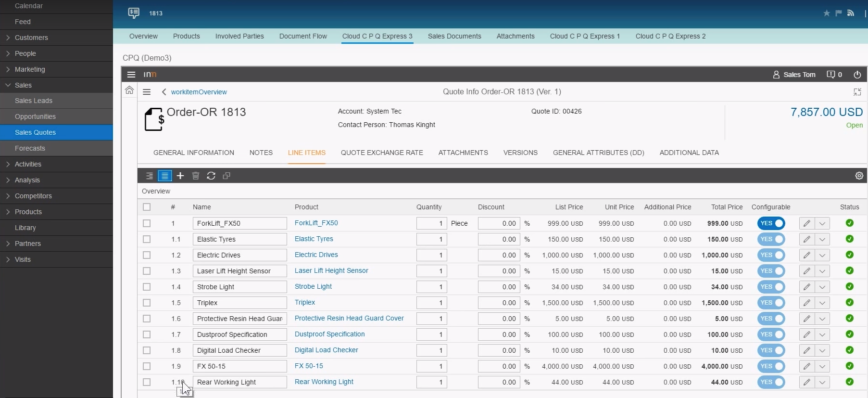The height and width of the screenshot is (398, 868).
Task: Go back to workitemOverview
Action: 199,92
